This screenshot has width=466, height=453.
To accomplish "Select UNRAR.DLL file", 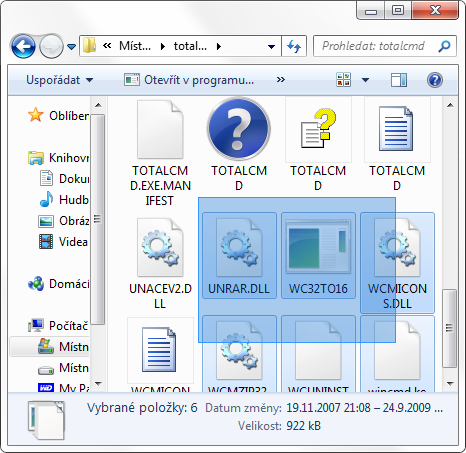I will 239,255.
